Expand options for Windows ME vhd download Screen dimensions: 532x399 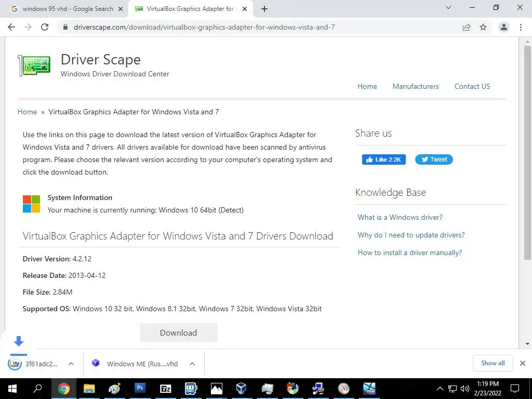(192, 364)
